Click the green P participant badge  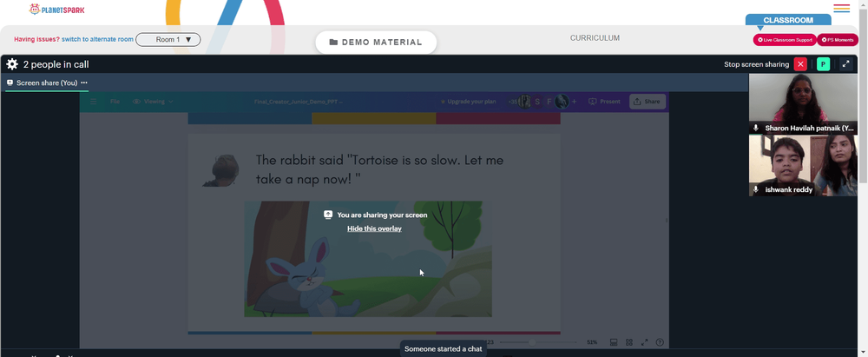823,64
